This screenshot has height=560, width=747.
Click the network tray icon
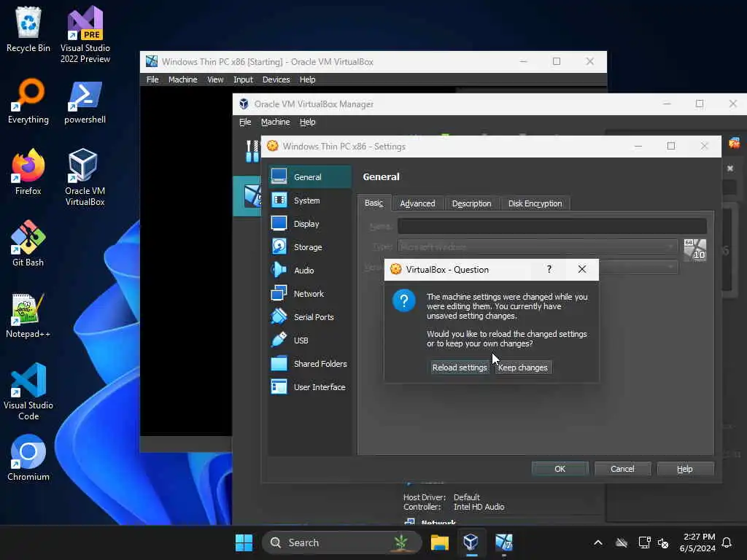pyautogui.click(x=644, y=542)
